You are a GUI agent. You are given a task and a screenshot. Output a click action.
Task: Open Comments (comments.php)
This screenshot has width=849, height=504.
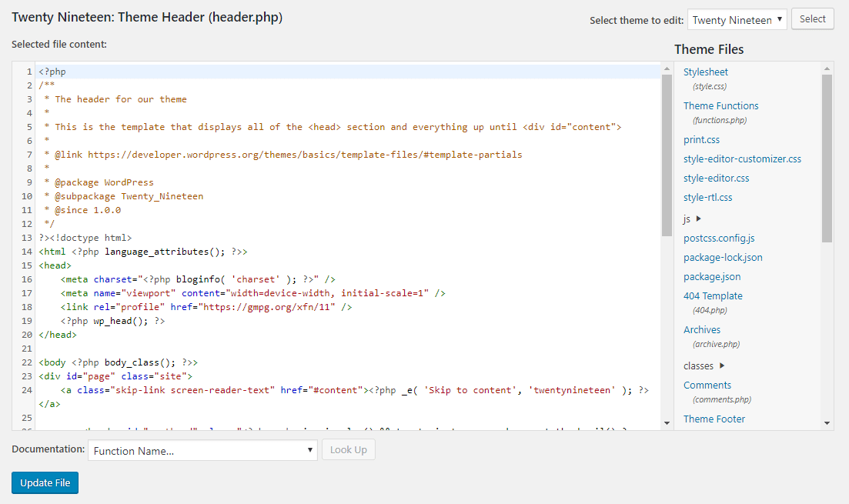pyautogui.click(x=706, y=385)
